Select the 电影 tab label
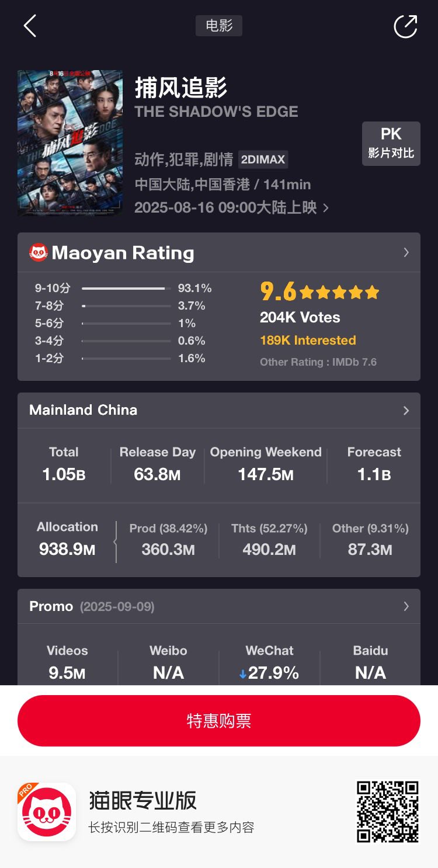The width and height of the screenshot is (438, 868). click(219, 26)
